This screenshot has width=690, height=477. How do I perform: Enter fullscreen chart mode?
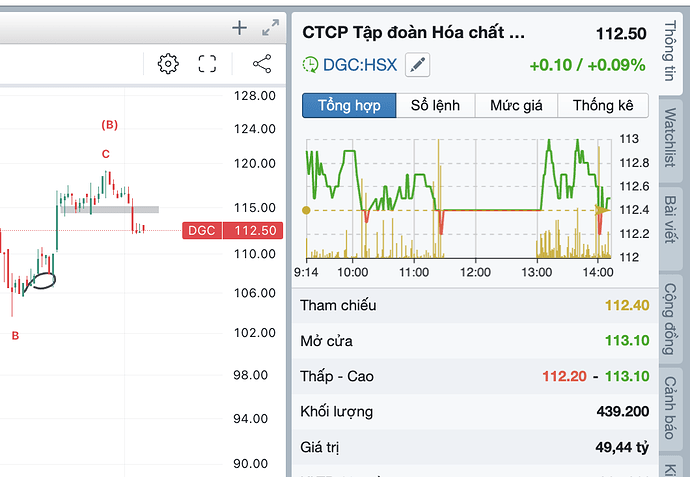[x=208, y=65]
